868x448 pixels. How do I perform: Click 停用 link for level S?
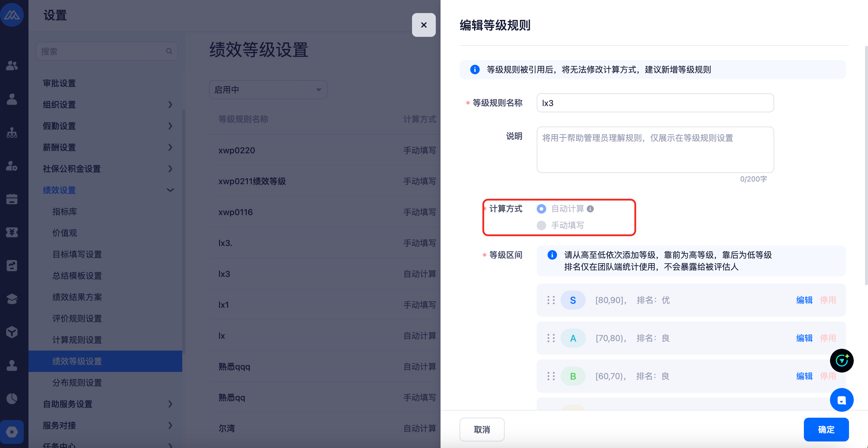coord(828,300)
